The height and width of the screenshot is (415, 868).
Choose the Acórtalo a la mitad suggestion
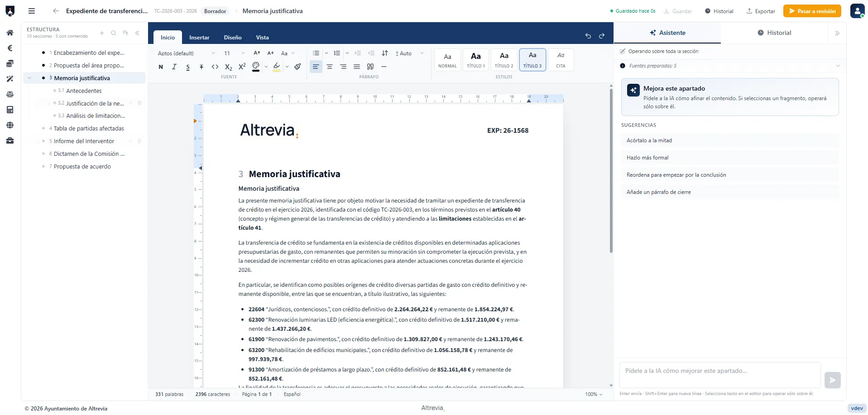click(730, 140)
